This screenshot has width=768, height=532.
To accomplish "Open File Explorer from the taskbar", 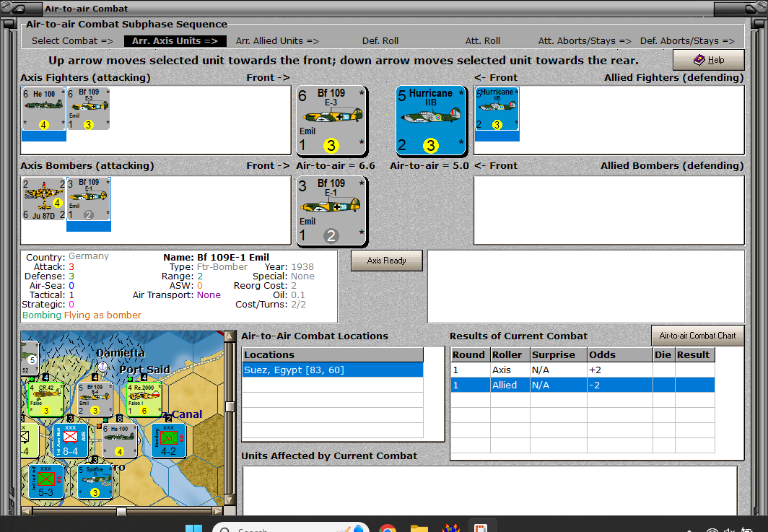I will (x=419, y=529).
